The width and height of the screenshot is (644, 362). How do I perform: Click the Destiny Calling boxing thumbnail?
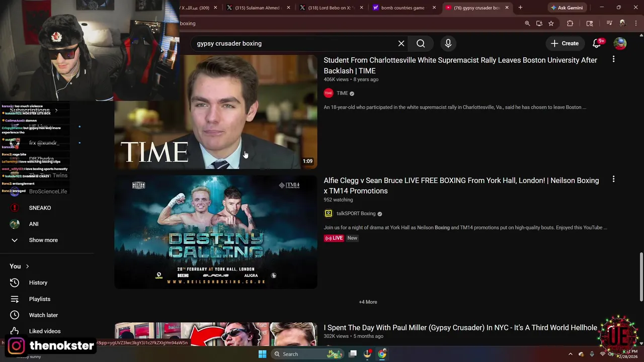pyautogui.click(x=216, y=232)
